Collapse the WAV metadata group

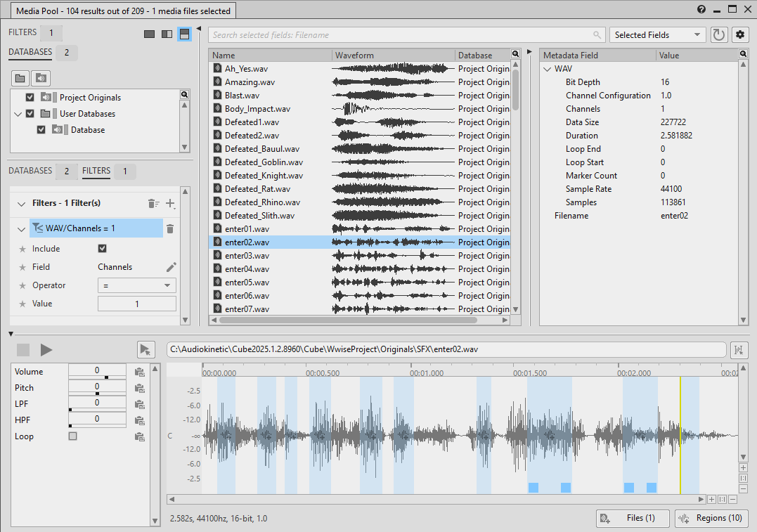547,69
